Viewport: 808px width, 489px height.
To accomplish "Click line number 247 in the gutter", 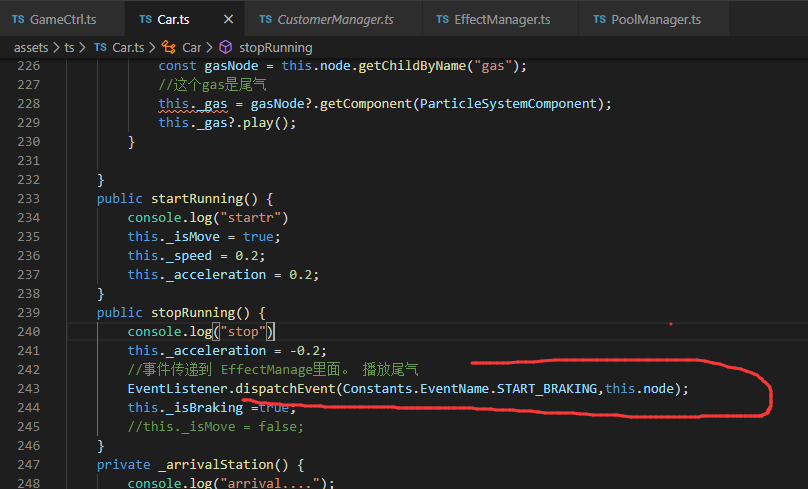I will pyautogui.click(x=28, y=464).
